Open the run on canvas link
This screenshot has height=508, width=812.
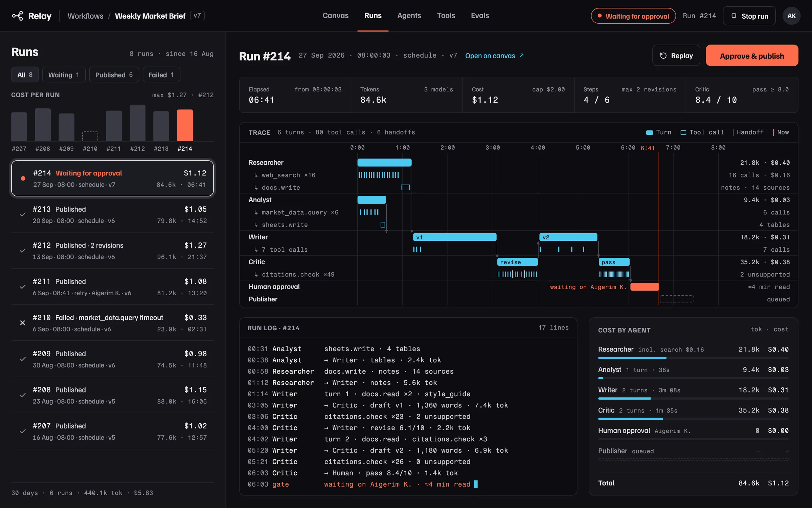494,56
